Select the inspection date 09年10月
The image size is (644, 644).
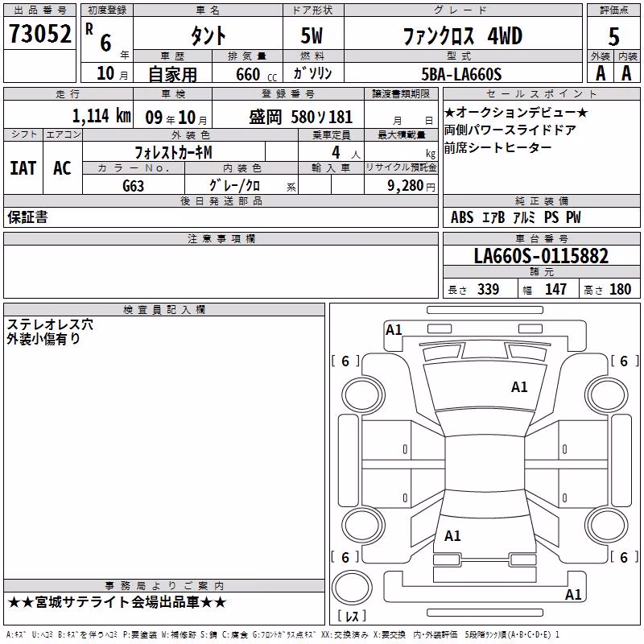176,118
